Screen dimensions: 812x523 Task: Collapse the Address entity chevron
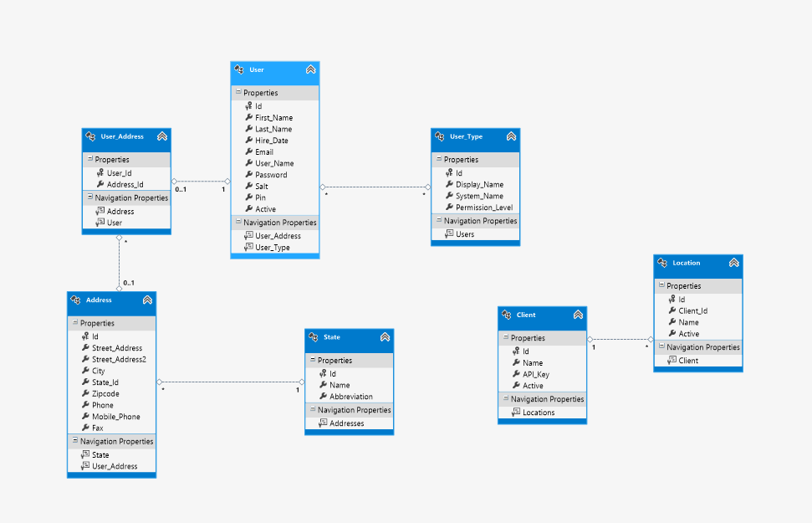pyautogui.click(x=147, y=300)
